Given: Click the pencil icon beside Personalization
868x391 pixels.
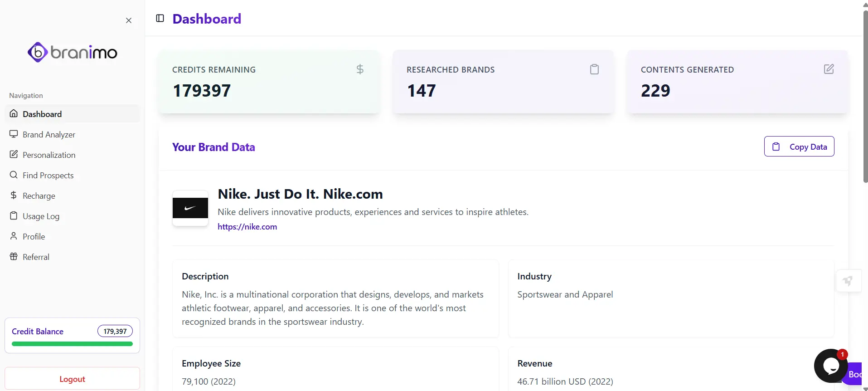Looking at the screenshot, I should [14, 154].
